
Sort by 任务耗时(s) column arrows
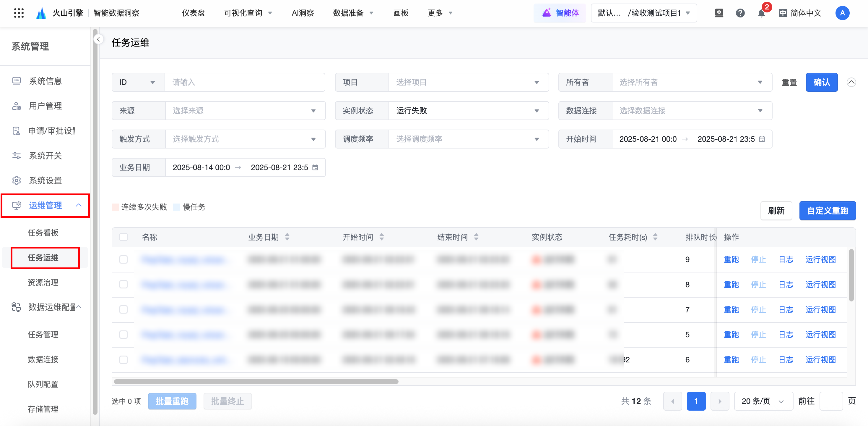(x=655, y=237)
